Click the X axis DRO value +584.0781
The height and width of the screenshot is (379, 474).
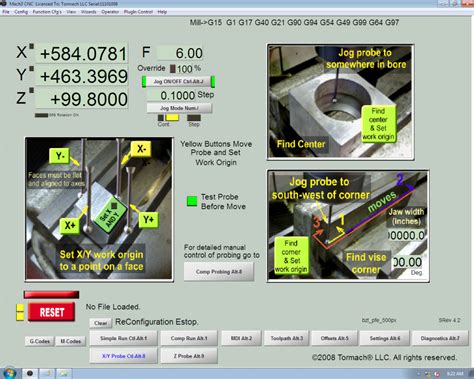click(82, 53)
